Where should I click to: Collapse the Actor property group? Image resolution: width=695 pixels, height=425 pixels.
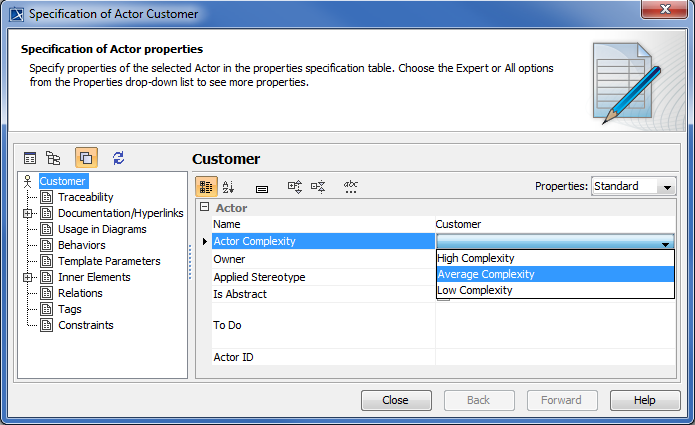(x=204, y=208)
